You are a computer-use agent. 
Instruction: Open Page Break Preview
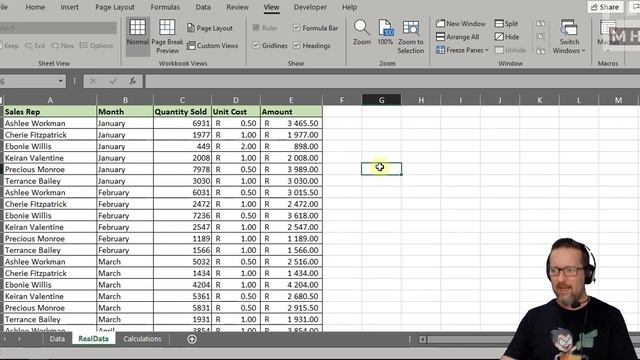click(x=167, y=36)
